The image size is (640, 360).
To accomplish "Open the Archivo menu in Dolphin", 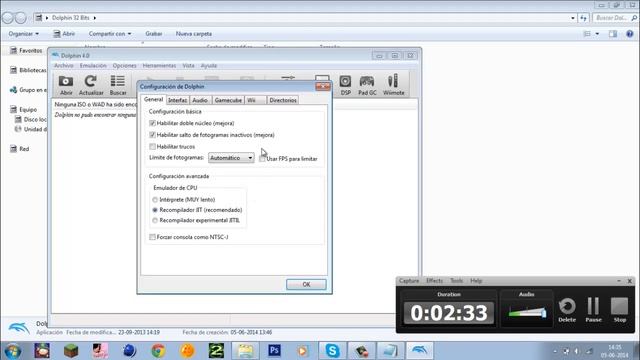I will 64,66.
